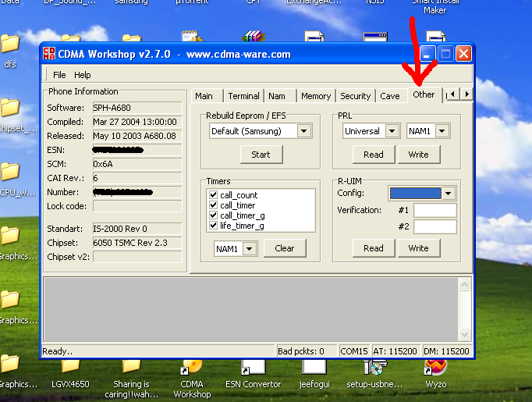Click the COM15 status bar entry

point(354,351)
